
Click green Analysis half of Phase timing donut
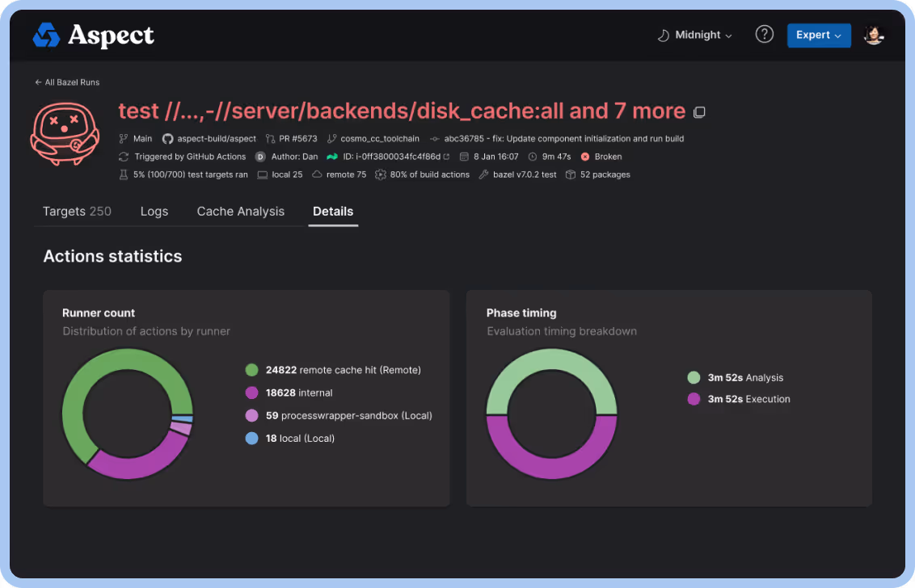(551, 360)
